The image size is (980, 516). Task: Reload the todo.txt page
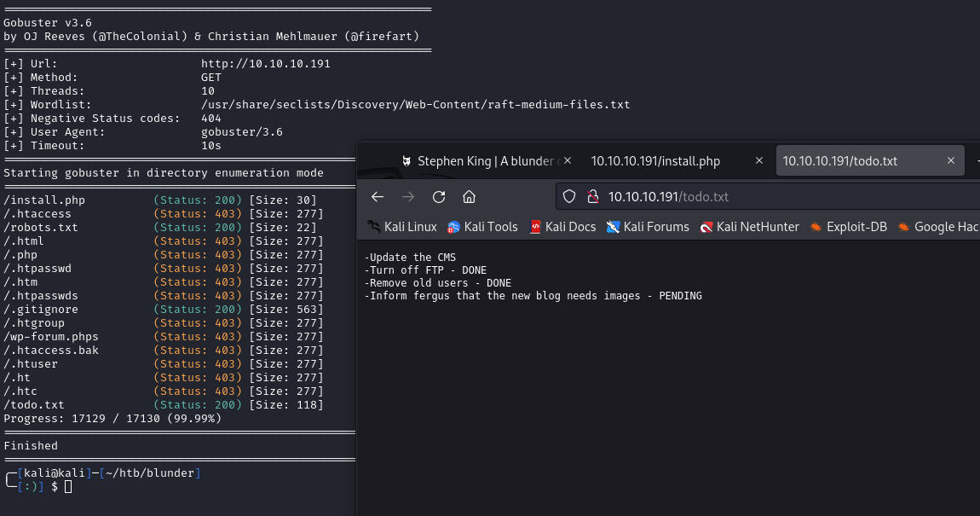(439, 197)
